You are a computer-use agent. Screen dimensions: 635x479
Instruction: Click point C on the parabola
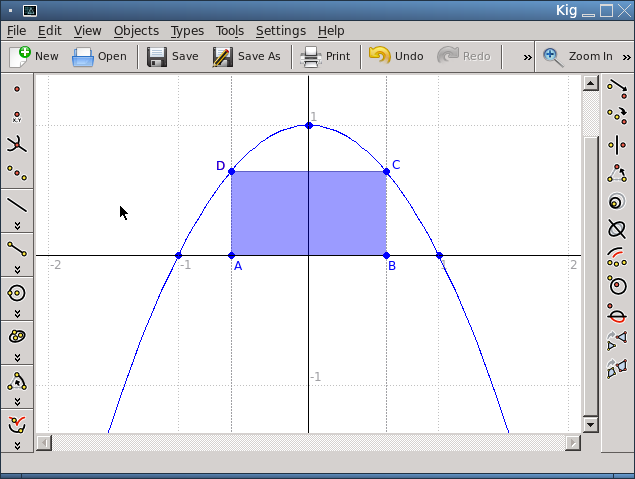(386, 172)
